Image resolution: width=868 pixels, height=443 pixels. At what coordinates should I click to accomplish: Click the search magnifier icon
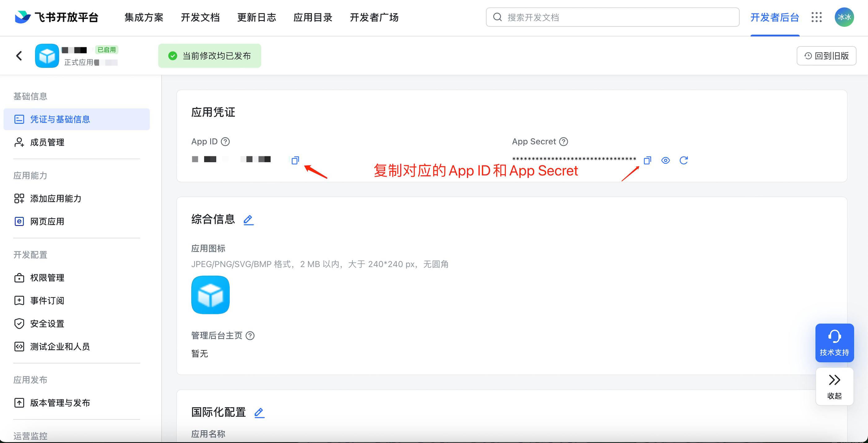pos(497,17)
